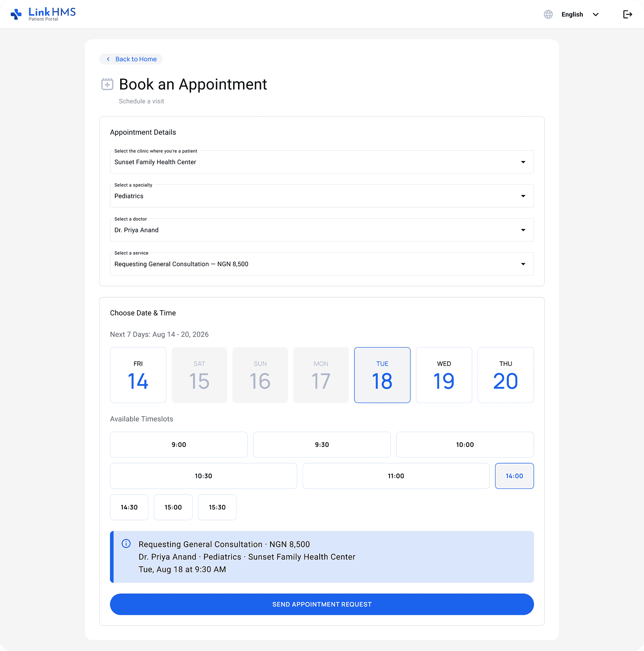
Task: Click 'Appointment Details' heading
Action: coord(143,132)
